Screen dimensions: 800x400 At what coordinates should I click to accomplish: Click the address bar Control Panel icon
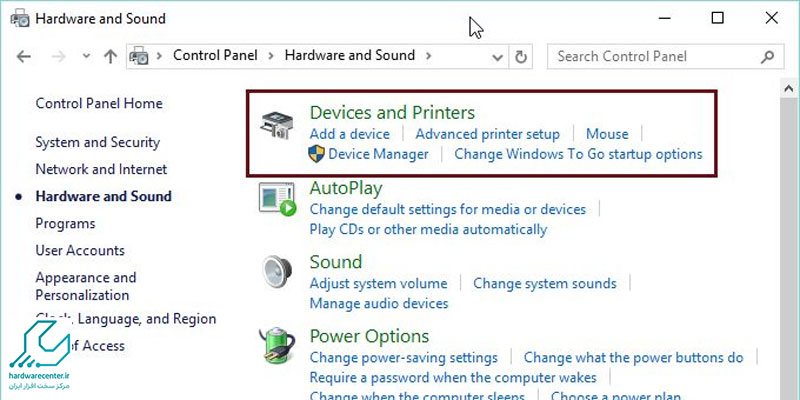[x=138, y=56]
